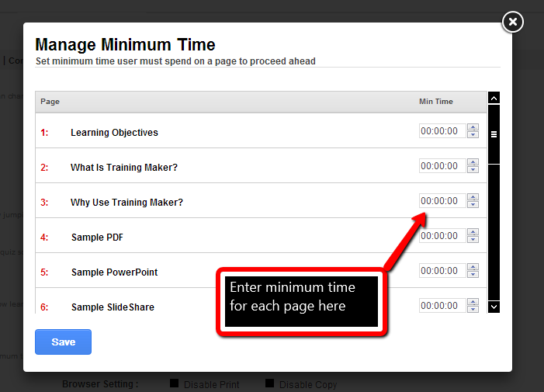Increase min time for Why Use Training Maker?

tap(473, 198)
